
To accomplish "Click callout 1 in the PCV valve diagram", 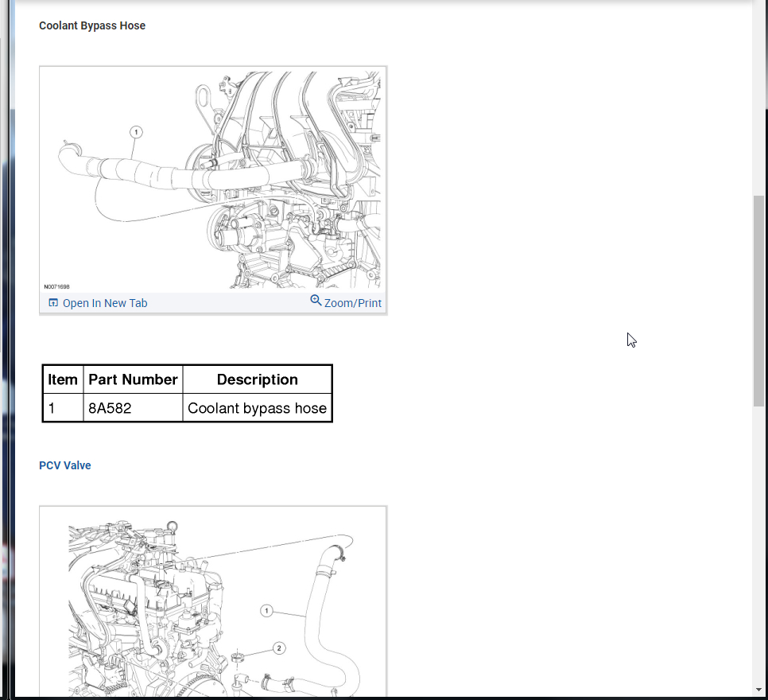I will (x=266, y=611).
